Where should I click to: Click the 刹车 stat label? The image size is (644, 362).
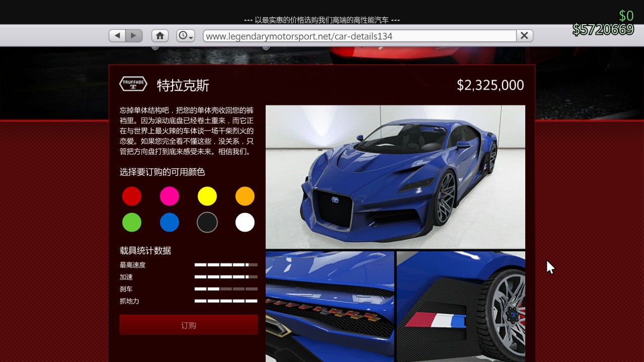coord(126,289)
